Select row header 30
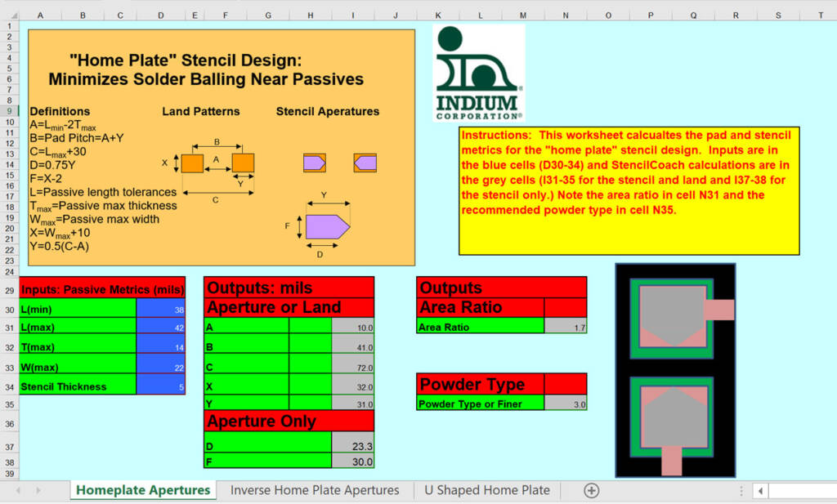The height and width of the screenshot is (504, 837). [x=9, y=309]
